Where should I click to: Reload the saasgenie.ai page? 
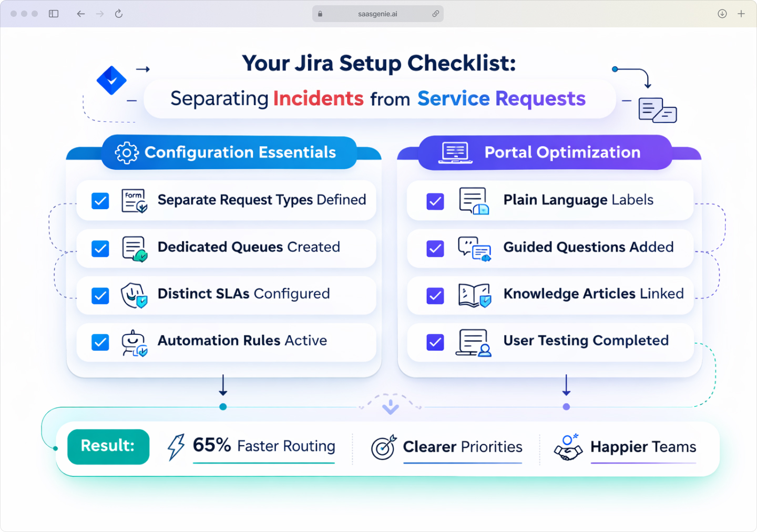[119, 14]
